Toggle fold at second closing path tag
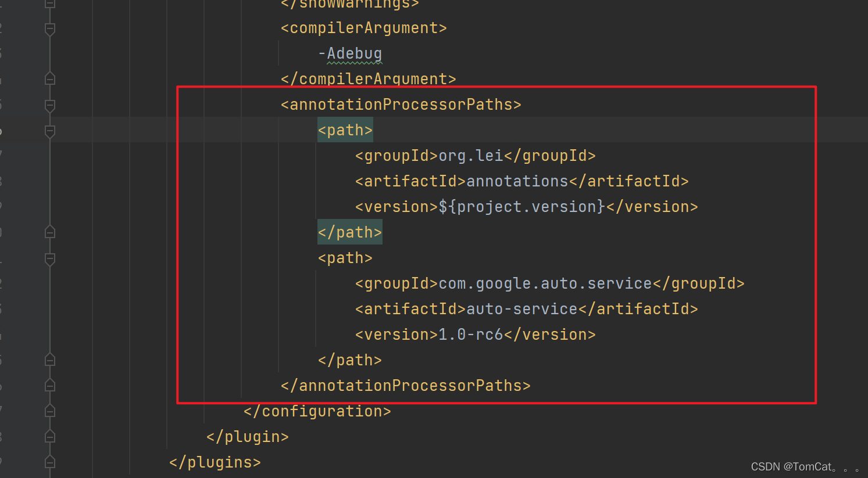 coord(50,360)
